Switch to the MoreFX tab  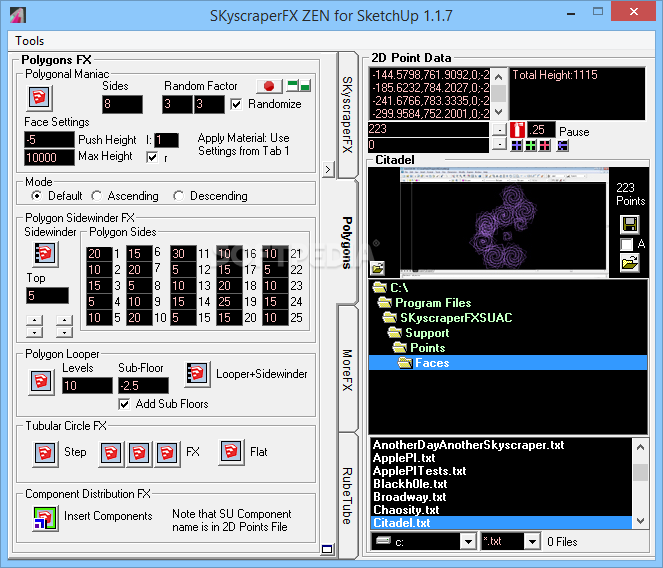point(347,369)
